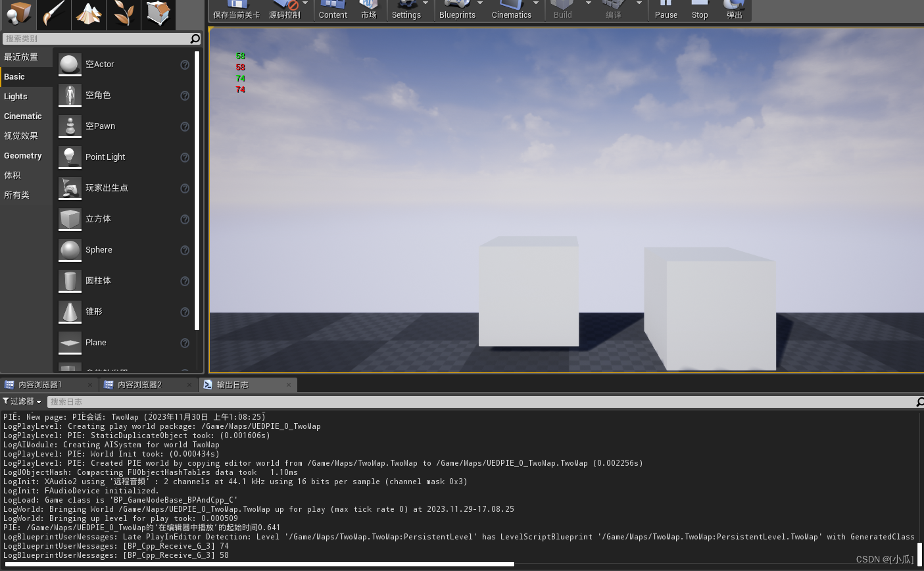Screen dimensions: 924x571
Task: Select the Lights category
Action: coord(26,97)
